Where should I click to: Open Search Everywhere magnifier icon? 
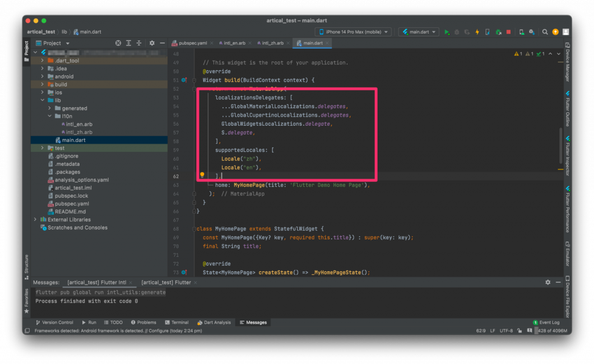click(x=545, y=32)
